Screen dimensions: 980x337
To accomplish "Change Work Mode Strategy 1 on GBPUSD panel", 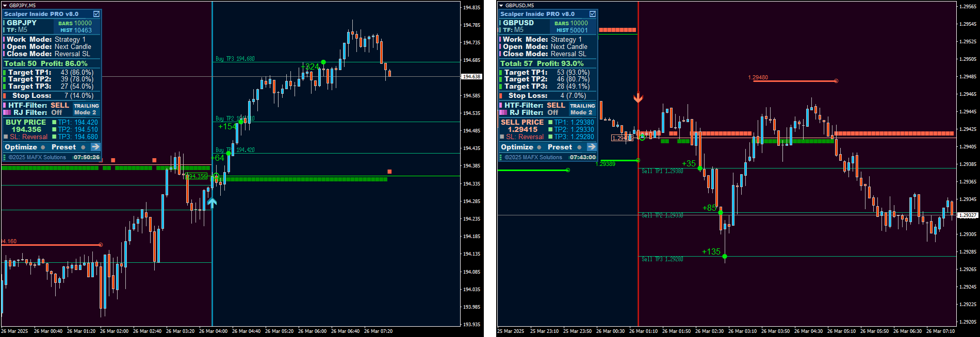I will [566, 40].
